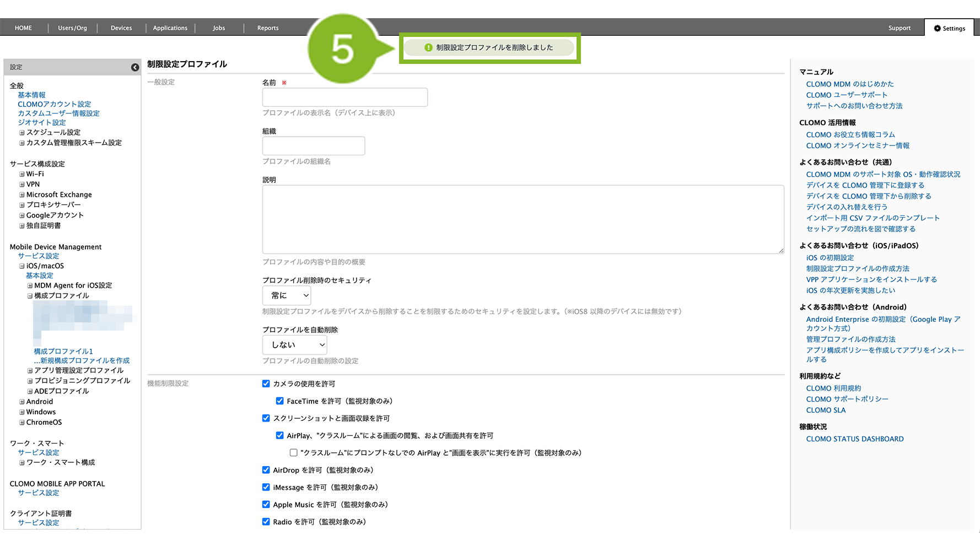Enable クラスルーム prompt-less AirPlay checkbox
The image size is (980, 551).
click(294, 452)
